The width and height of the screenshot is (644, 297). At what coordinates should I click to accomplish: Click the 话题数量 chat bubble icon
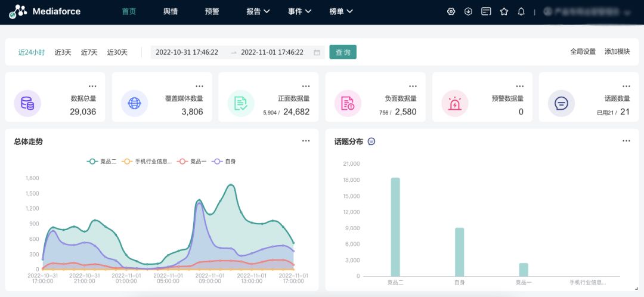562,104
